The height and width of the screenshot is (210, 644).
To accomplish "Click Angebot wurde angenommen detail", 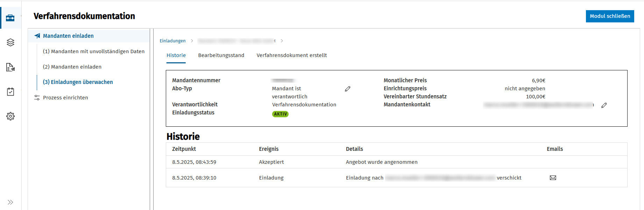I will click(x=382, y=162).
